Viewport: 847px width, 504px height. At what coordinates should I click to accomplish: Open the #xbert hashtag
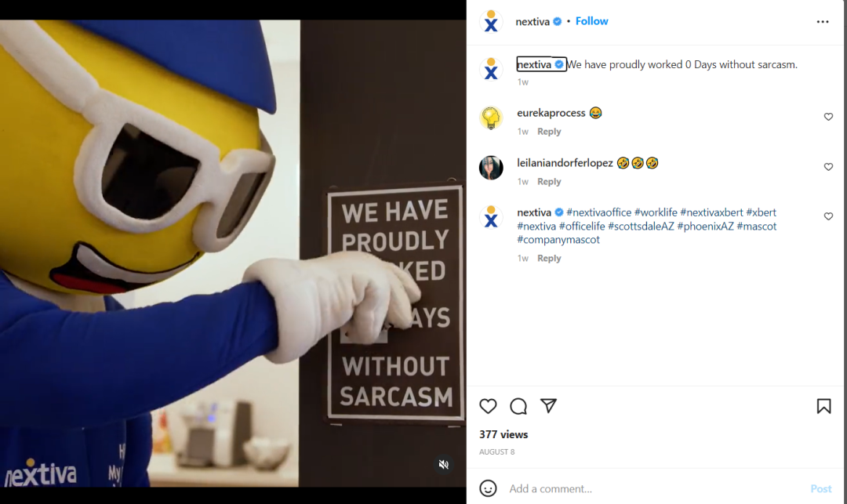[x=761, y=212]
